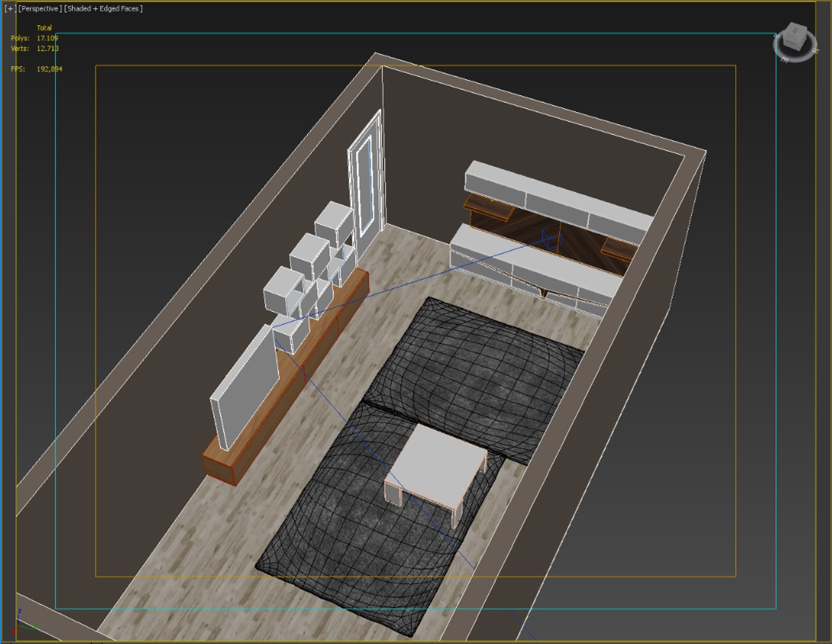
Task: Open the Perspective point-of-view label menu
Action: point(40,9)
